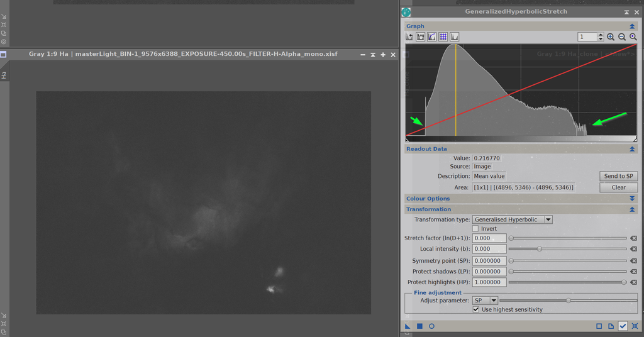The width and height of the screenshot is (644, 337).
Task: Click the New Instance triangle icon in GHS
Action: click(408, 326)
